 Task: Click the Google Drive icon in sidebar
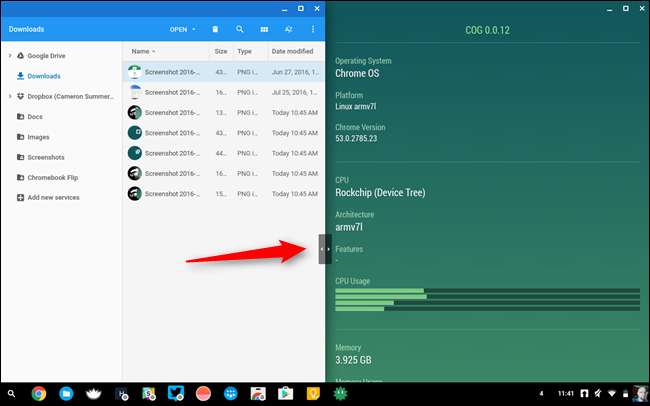tap(20, 56)
